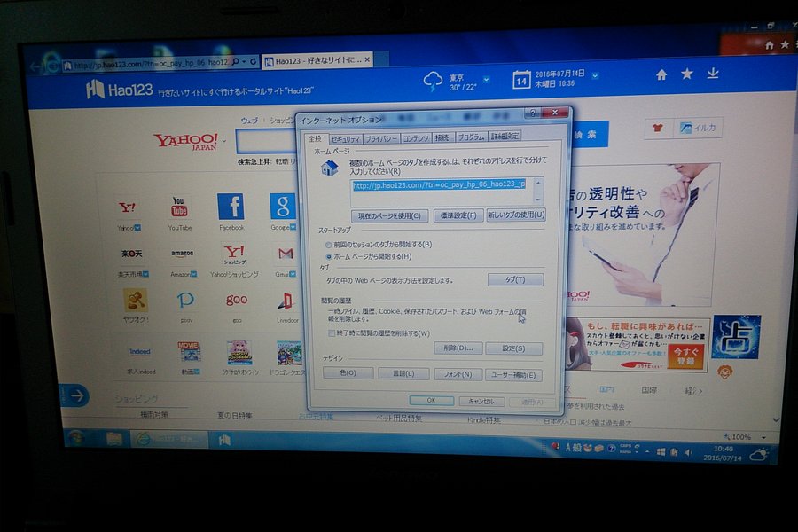The height and width of the screenshot is (532, 798).
Task: Switch to the 詳細設定 tab
Action: pyautogui.click(x=505, y=137)
